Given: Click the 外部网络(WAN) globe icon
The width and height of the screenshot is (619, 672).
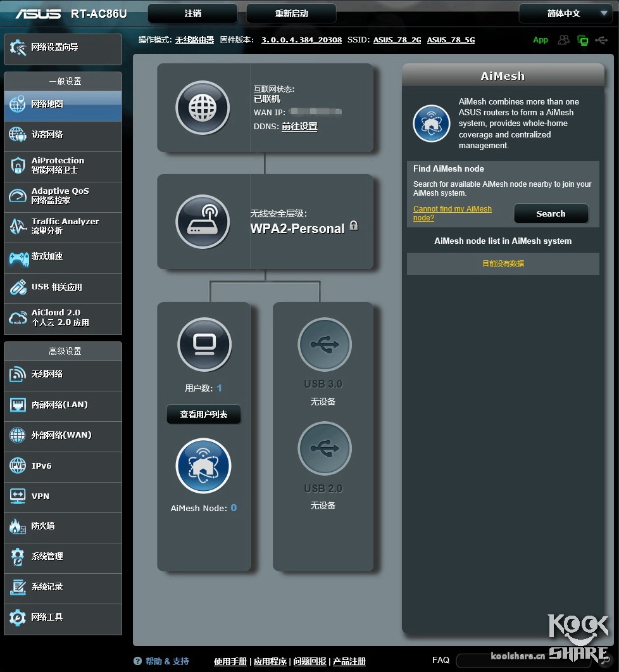Looking at the screenshot, I should click(18, 435).
